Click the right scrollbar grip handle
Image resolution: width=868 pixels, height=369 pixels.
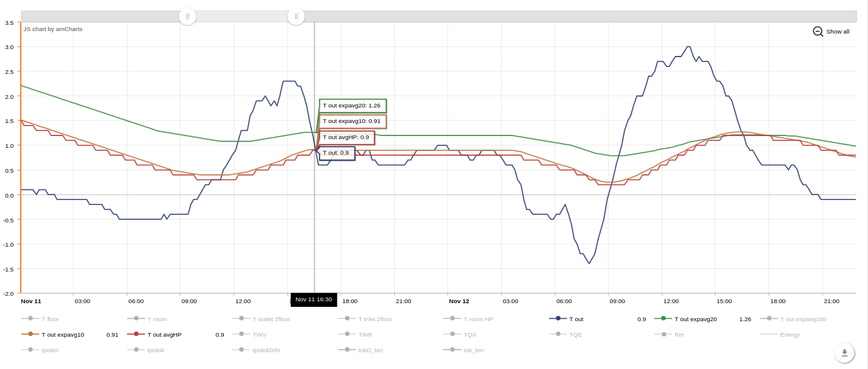click(x=296, y=16)
